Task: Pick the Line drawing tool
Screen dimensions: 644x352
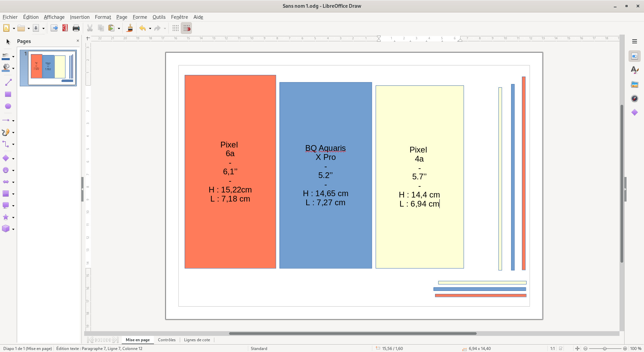Action: click(x=8, y=82)
